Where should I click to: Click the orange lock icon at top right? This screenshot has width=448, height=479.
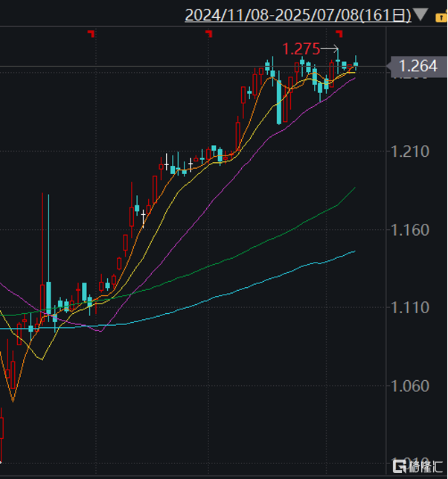441,17
